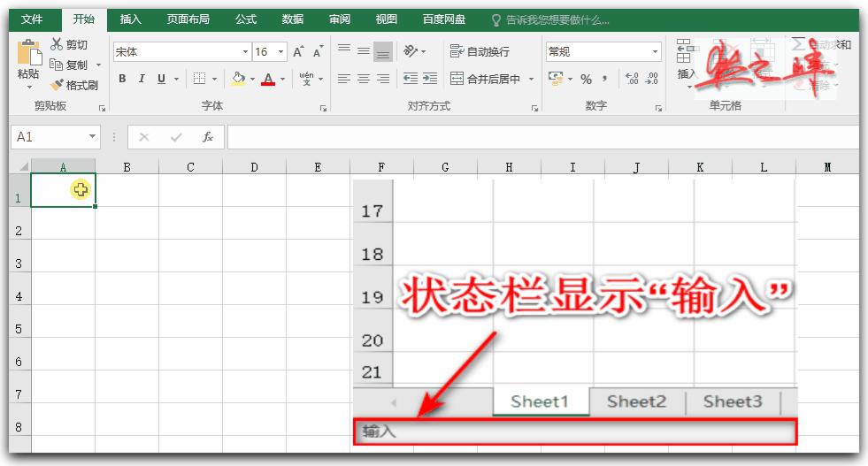This screenshot has height=466, width=868.
Task: Open Alignment dialog launcher in 对齐方式 group
Action: pos(534,109)
